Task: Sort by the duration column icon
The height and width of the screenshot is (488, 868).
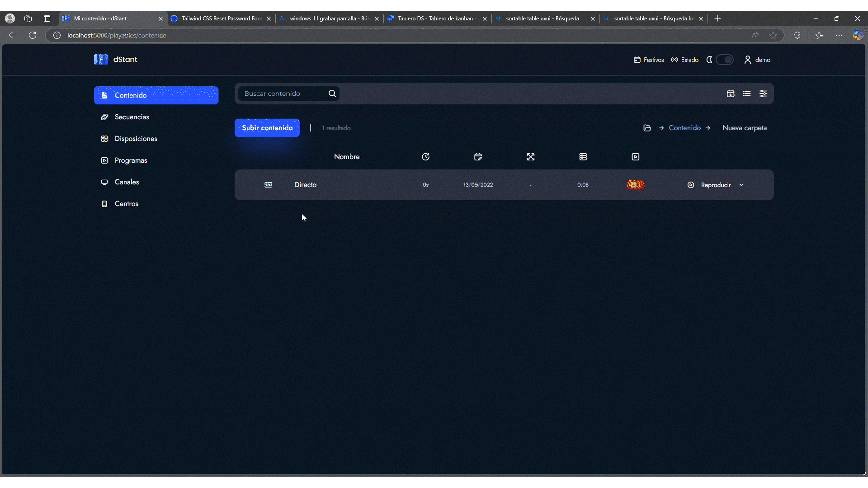Action: pos(425,157)
